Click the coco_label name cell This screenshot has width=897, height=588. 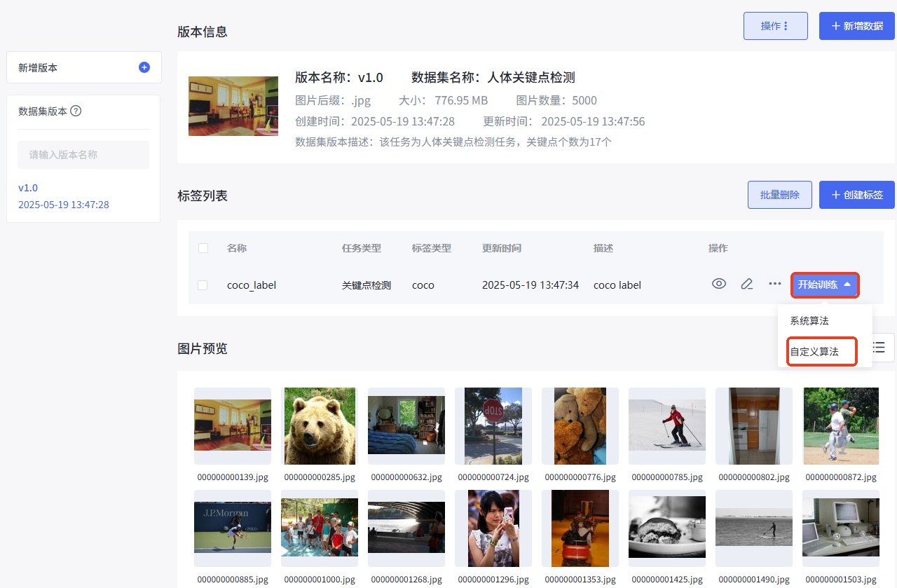click(x=252, y=285)
